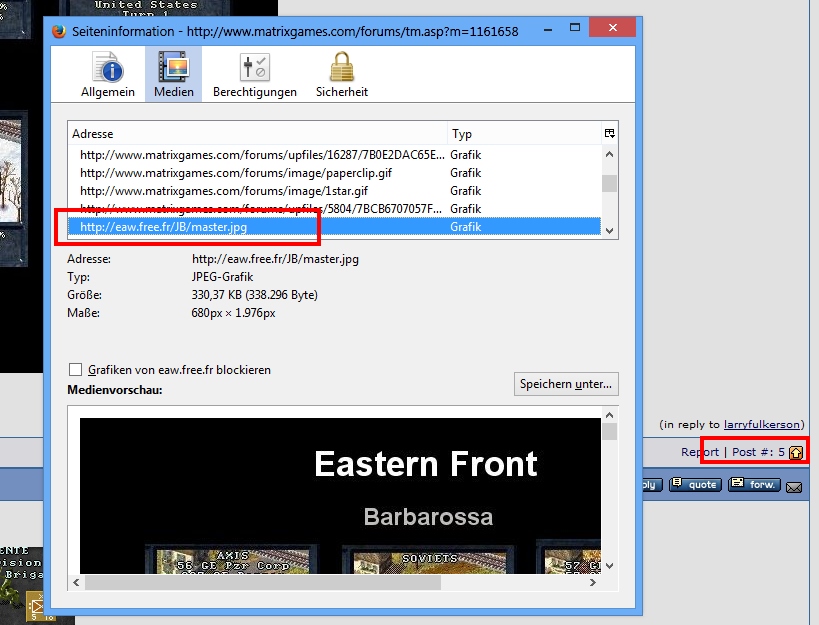Open the Berechtigungen tab

[254, 74]
